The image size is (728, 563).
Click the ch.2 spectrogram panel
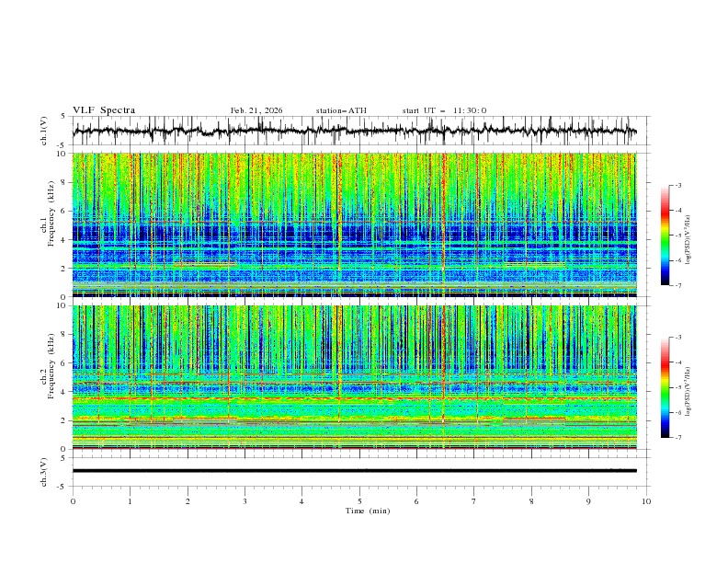coord(354,377)
